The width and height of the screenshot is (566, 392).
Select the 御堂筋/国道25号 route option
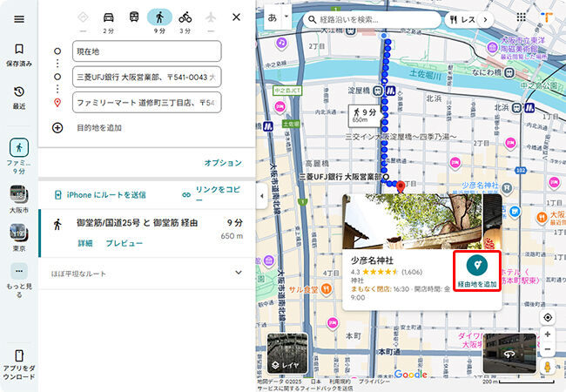click(x=146, y=233)
